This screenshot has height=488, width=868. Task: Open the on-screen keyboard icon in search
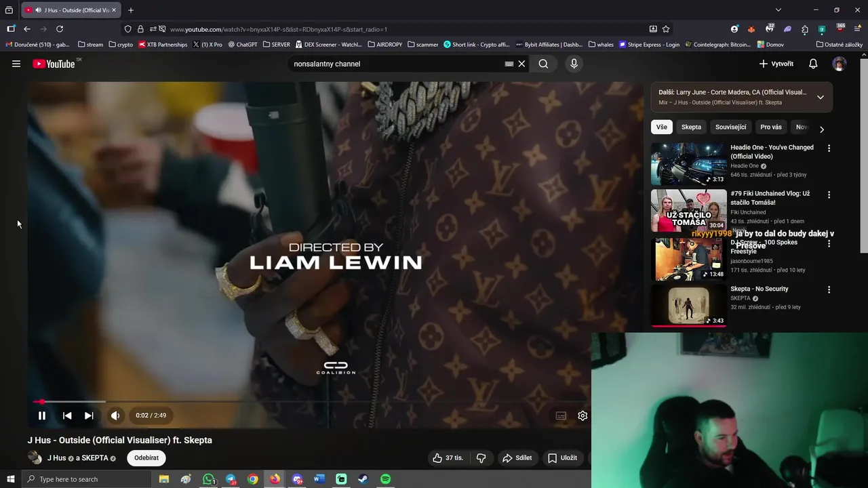pos(509,64)
